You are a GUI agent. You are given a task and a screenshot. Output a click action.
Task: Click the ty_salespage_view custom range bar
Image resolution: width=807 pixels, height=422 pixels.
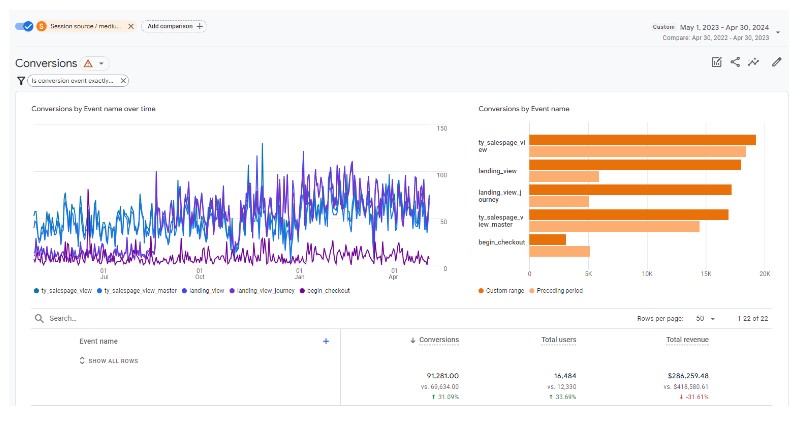tap(642, 140)
